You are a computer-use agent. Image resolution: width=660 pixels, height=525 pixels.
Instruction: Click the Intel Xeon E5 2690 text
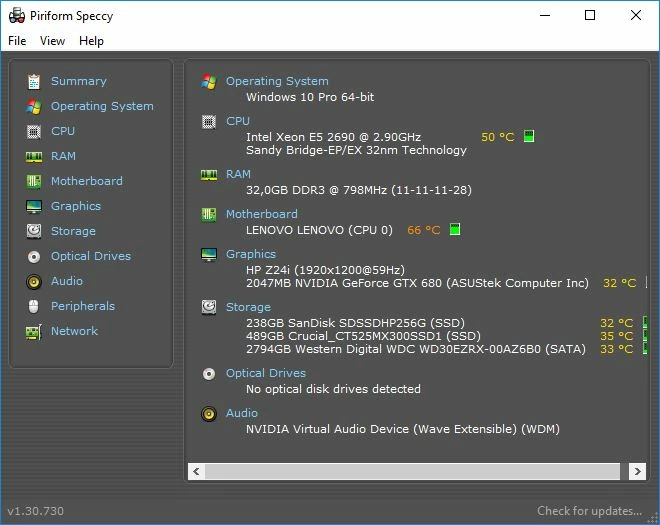[x=333, y=137]
